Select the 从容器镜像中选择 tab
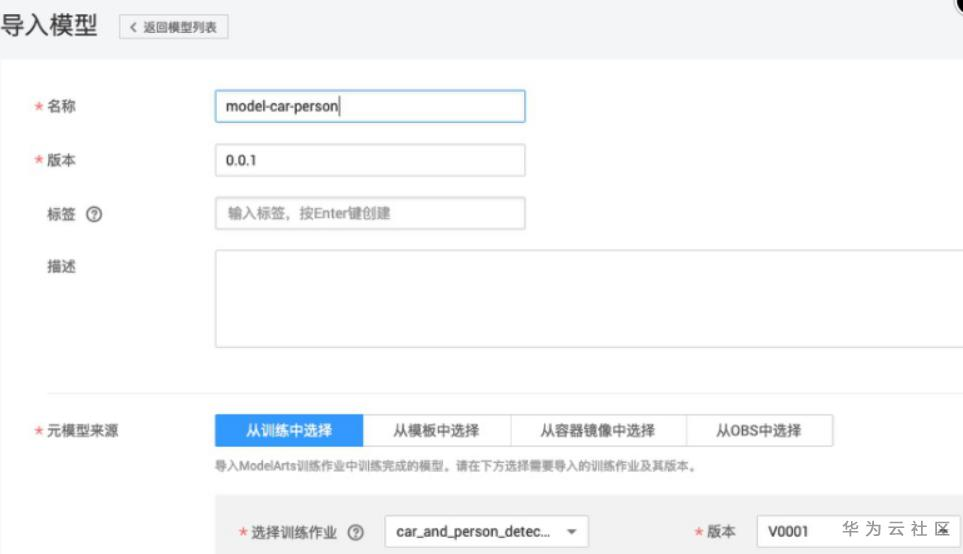This screenshot has width=963, height=554. pyautogui.click(x=598, y=431)
